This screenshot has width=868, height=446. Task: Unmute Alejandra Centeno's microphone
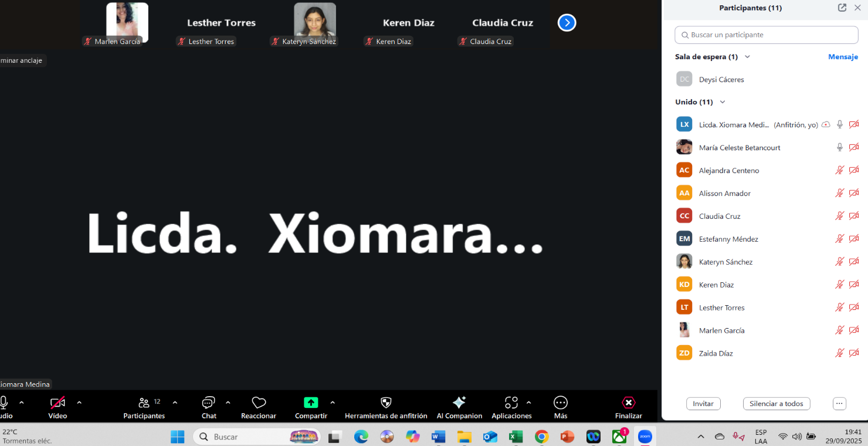pyautogui.click(x=840, y=170)
